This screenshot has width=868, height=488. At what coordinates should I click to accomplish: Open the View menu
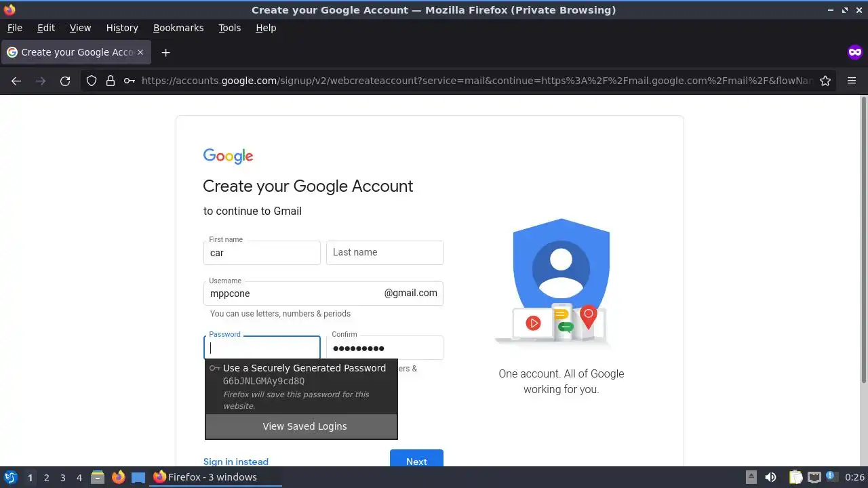(x=80, y=28)
